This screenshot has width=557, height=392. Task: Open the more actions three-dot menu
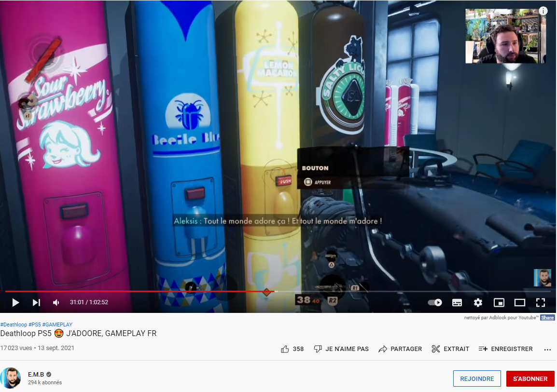547,350
